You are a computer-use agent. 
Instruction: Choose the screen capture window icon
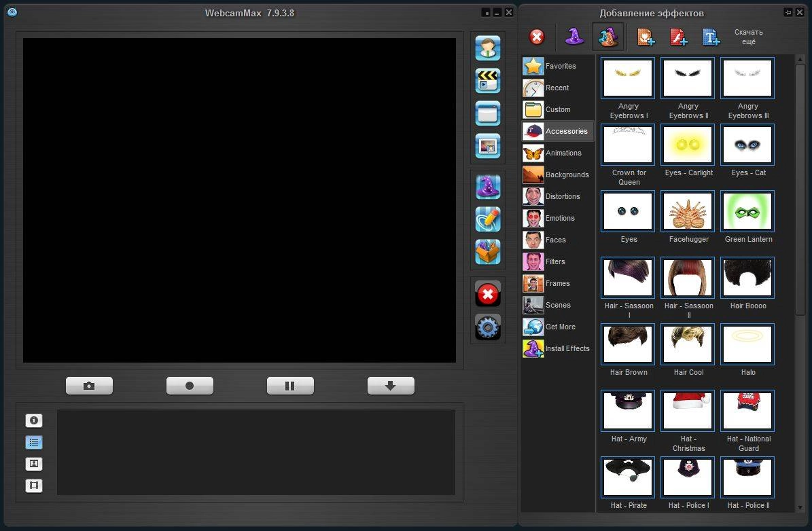(x=488, y=113)
